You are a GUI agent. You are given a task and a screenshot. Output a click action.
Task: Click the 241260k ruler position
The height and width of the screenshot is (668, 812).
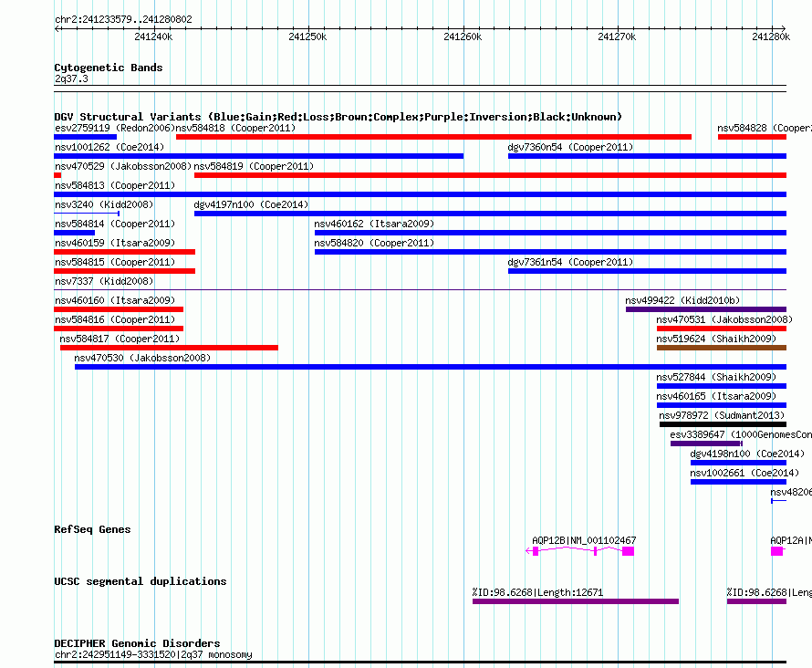pyautogui.click(x=463, y=37)
